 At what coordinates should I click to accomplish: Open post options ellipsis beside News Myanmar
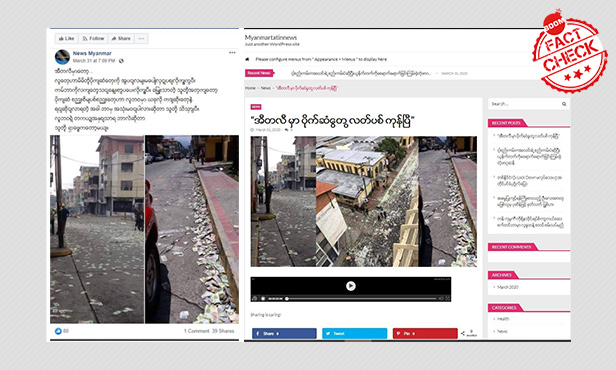point(232,53)
